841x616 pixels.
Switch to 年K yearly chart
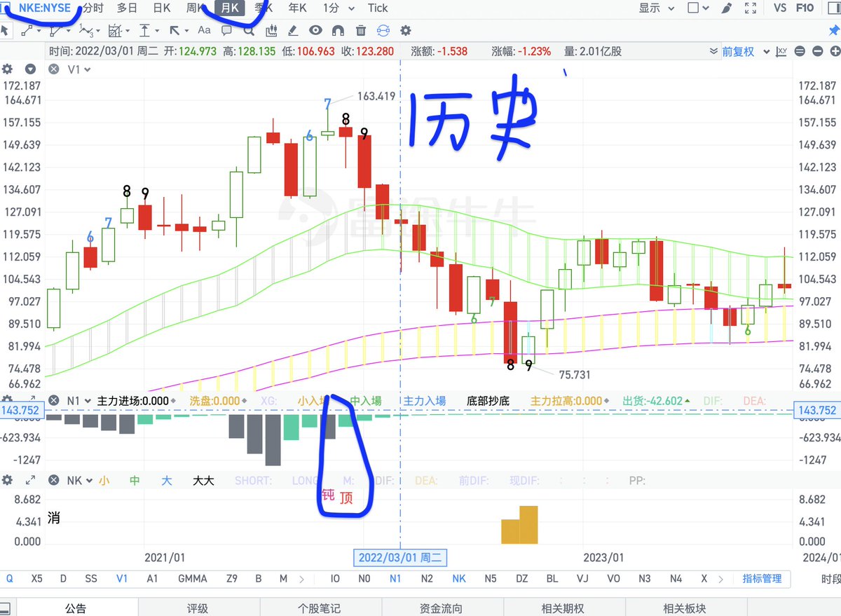(x=297, y=8)
